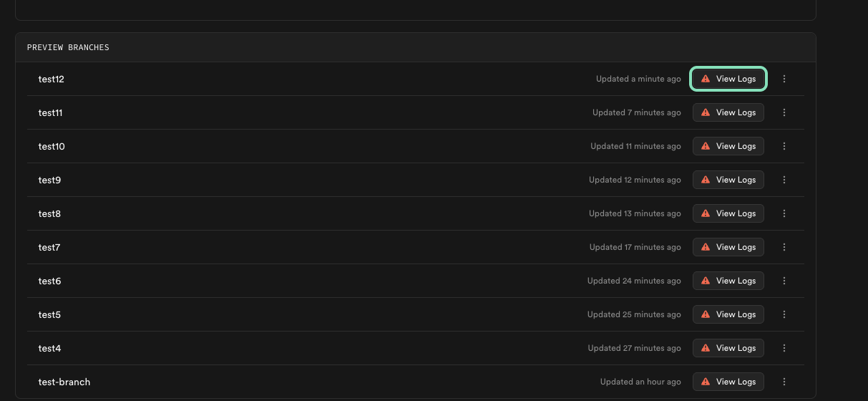This screenshot has width=868, height=401.
Task: Open View Logs for test4 branch
Action: point(728,348)
